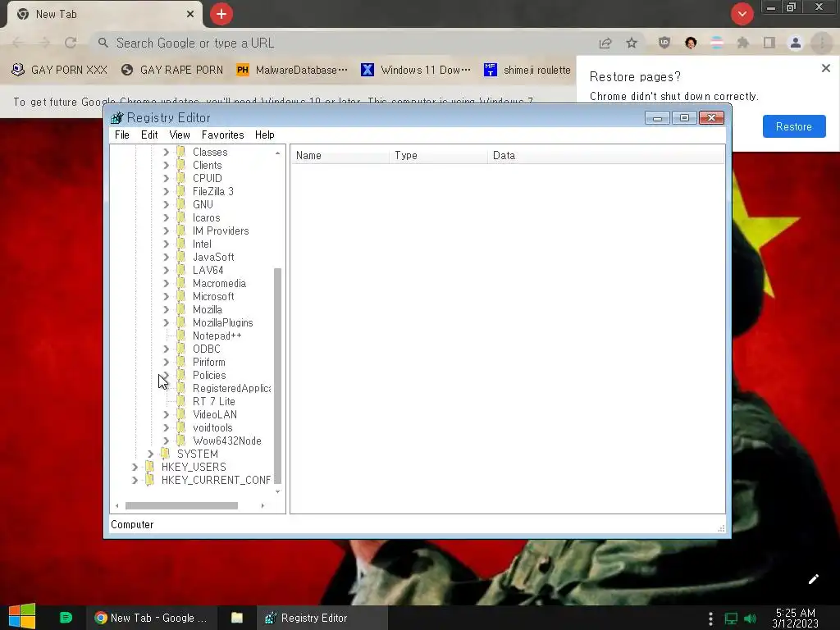
Task: Click Restore in Chrome's restore pages prompt
Action: pos(794,126)
